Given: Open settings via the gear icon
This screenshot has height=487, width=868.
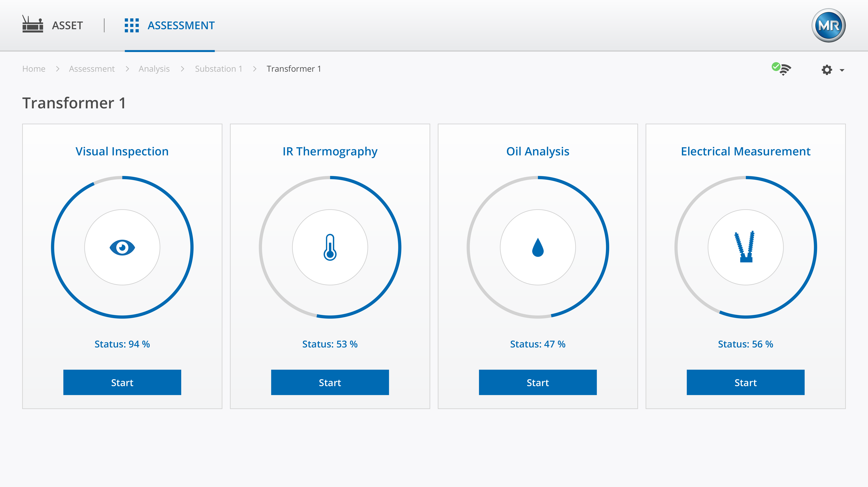Looking at the screenshot, I should tap(826, 70).
